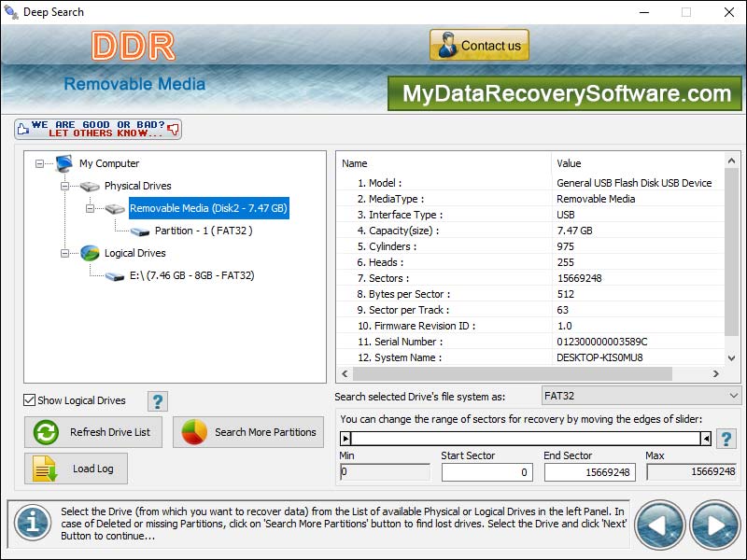Click the Contact us button
747x560 pixels.
[x=478, y=44]
